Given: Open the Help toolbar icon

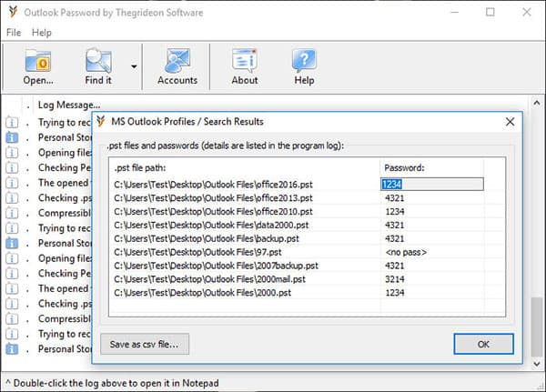Looking at the screenshot, I should point(304,66).
